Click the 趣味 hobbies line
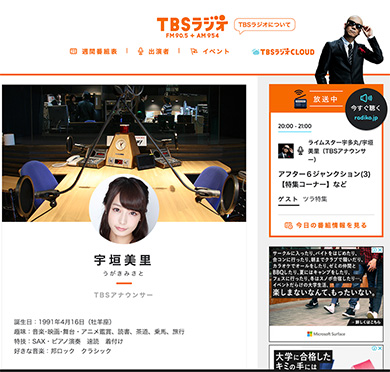This screenshot has width=390, height=372. [x=99, y=332]
